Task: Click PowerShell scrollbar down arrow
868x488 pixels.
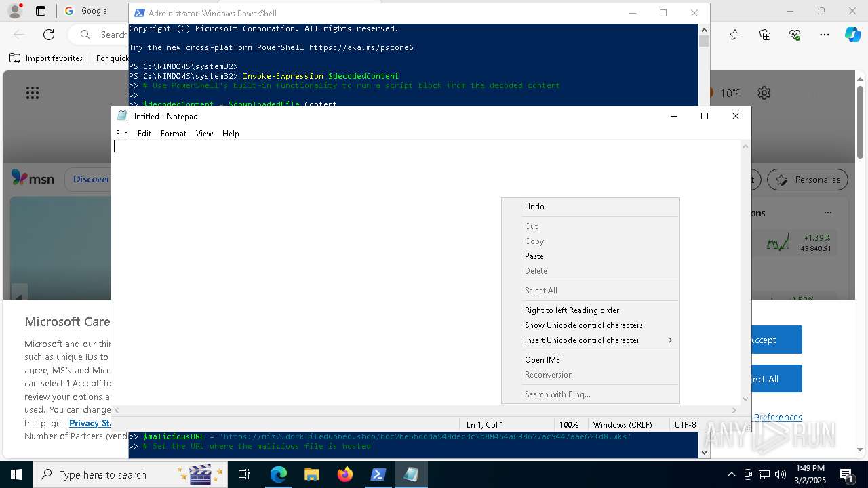Action: coord(704,452)
